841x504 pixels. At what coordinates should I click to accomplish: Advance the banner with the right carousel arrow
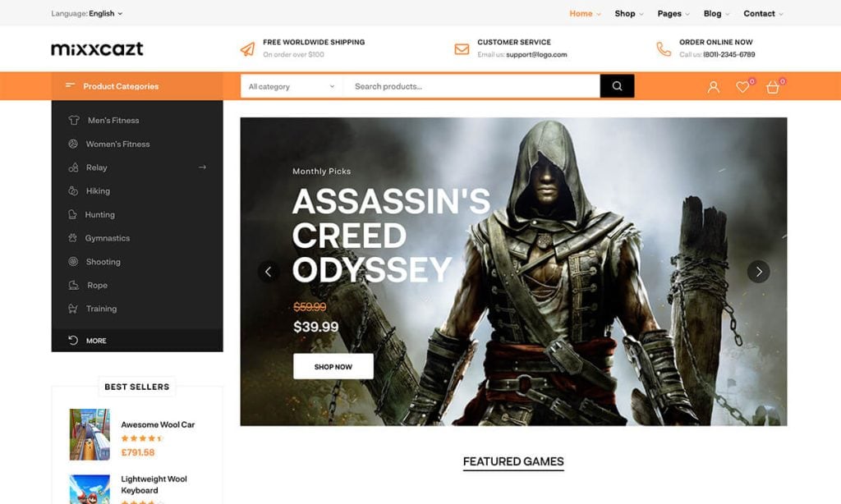[x=758, y=270]
